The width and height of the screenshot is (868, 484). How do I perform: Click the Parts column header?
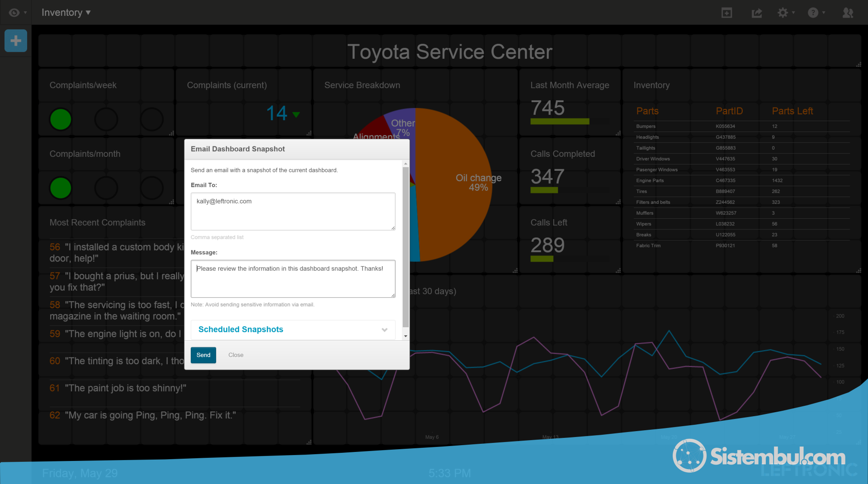[647, 111]
